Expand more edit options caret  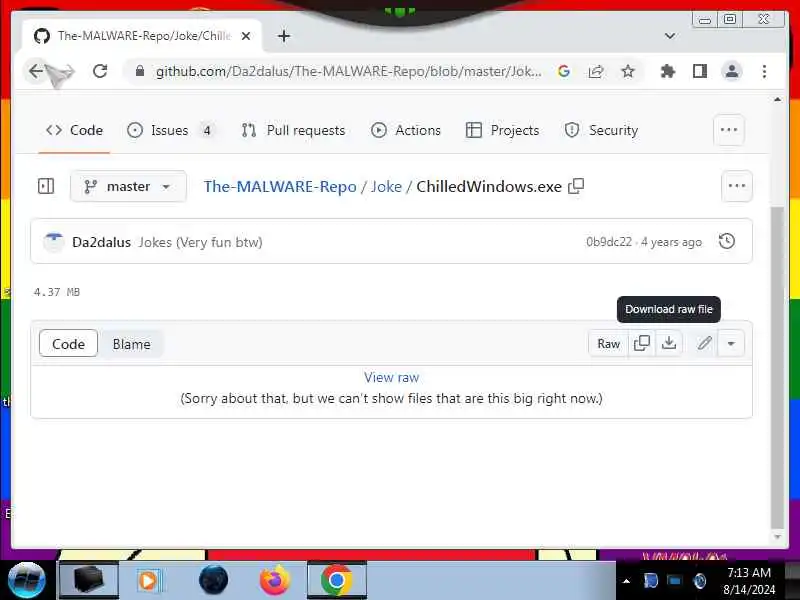pyautogui.click(x=731, y=343)
